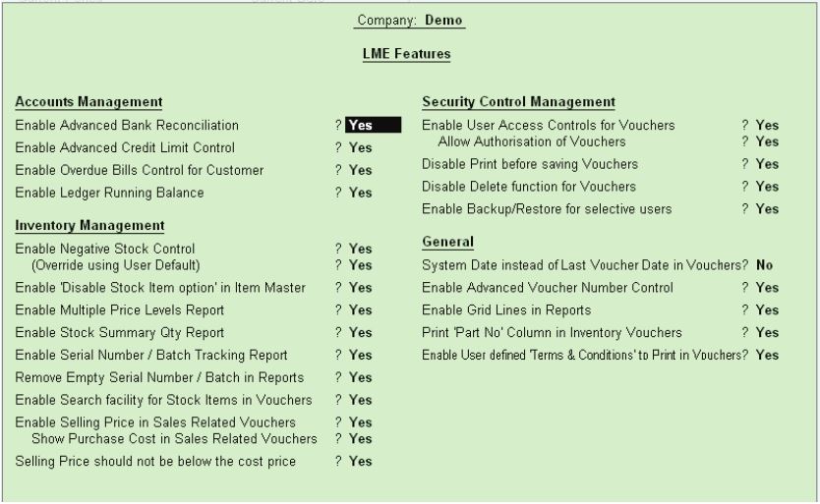Image resolution: width=820 pixels, height=504 pixels.
Task: Toggle Selling Price not below cost price setting
Action: tap(361, 461)
